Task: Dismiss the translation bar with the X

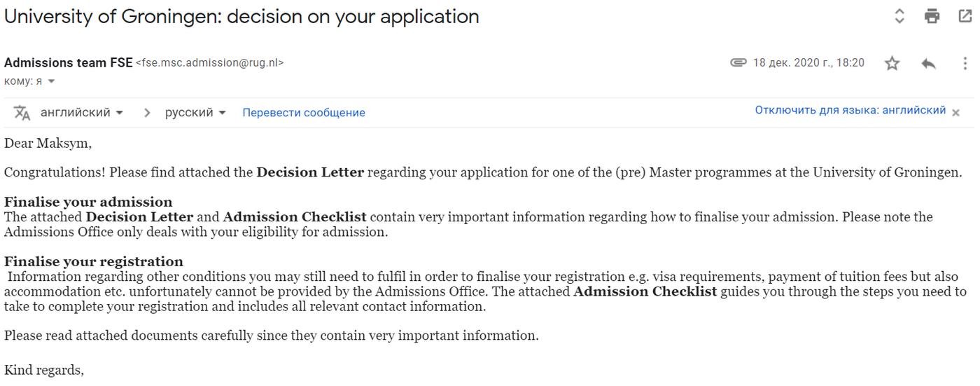Action: point(955,112)
